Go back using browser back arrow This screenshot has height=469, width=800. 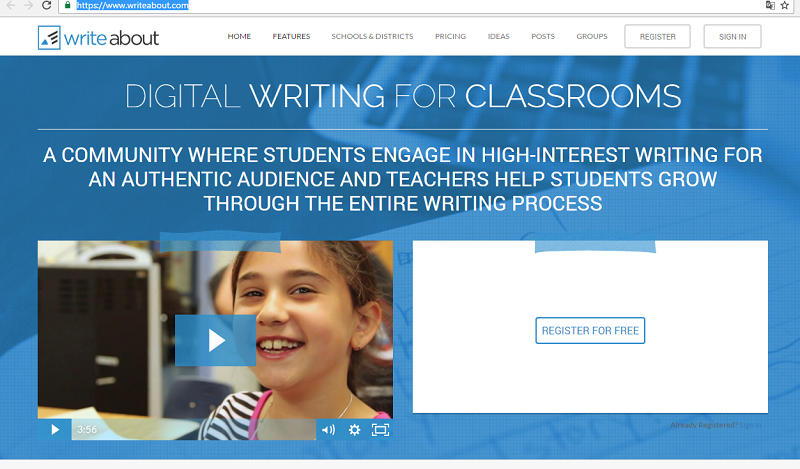pyautogui.click(x=9, y=5)
